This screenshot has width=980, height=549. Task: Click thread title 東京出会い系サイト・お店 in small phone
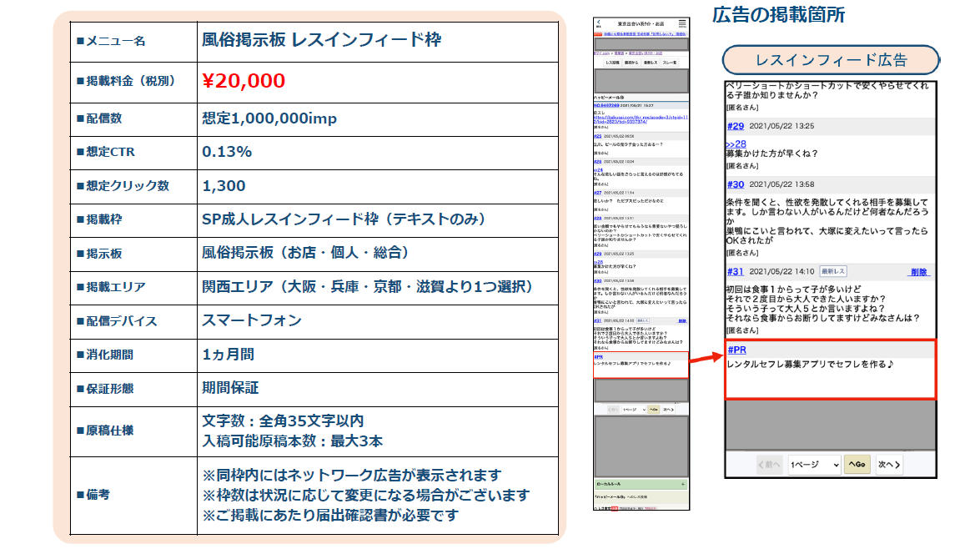pyautogui.click(x=641, y=23)
